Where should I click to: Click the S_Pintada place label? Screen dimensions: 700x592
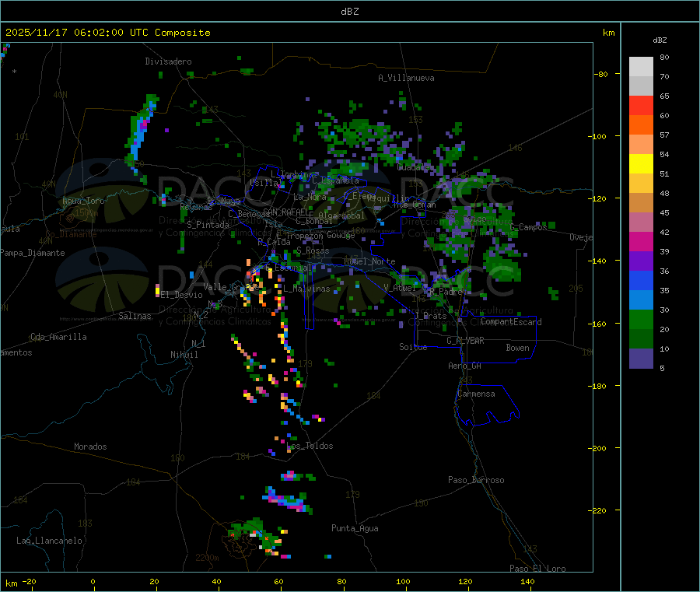[208, 225]
